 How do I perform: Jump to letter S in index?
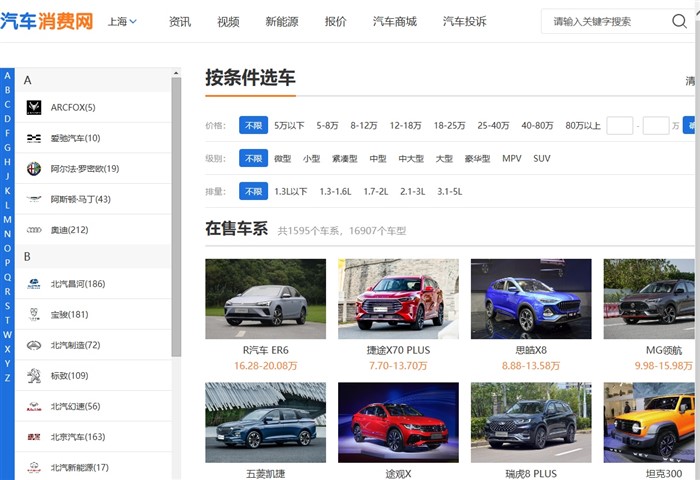pos(7,306)
